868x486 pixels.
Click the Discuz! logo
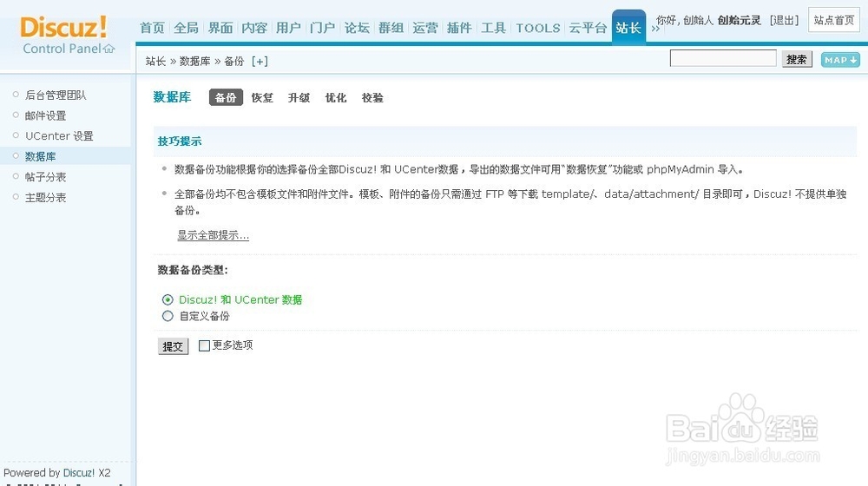(x=63, y=27)
